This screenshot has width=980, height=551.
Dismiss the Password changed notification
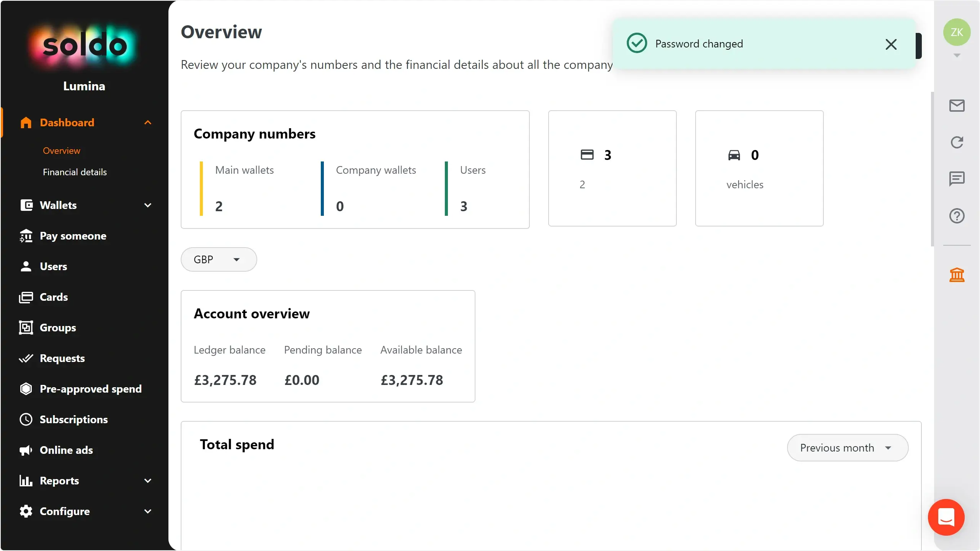891,44
